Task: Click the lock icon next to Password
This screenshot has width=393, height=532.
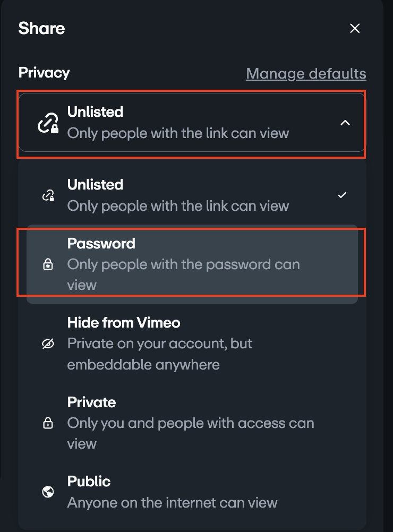Action: coord(48,264)
